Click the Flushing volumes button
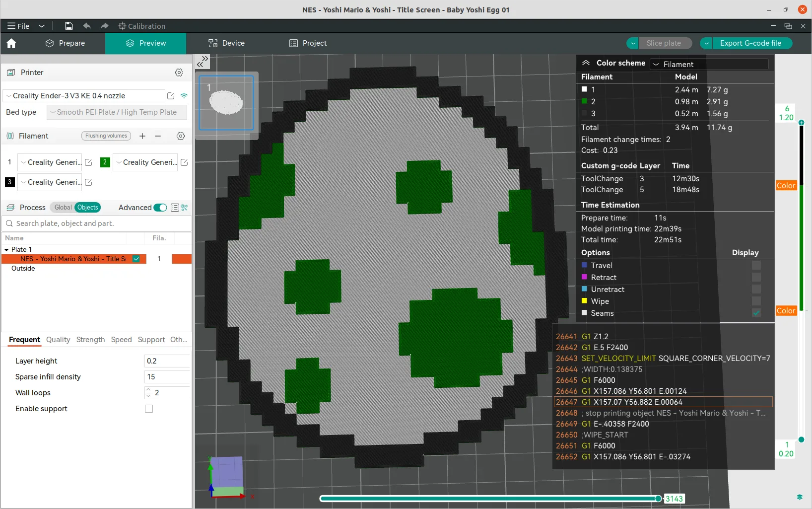The image size is (812, 509). [106, 136]
